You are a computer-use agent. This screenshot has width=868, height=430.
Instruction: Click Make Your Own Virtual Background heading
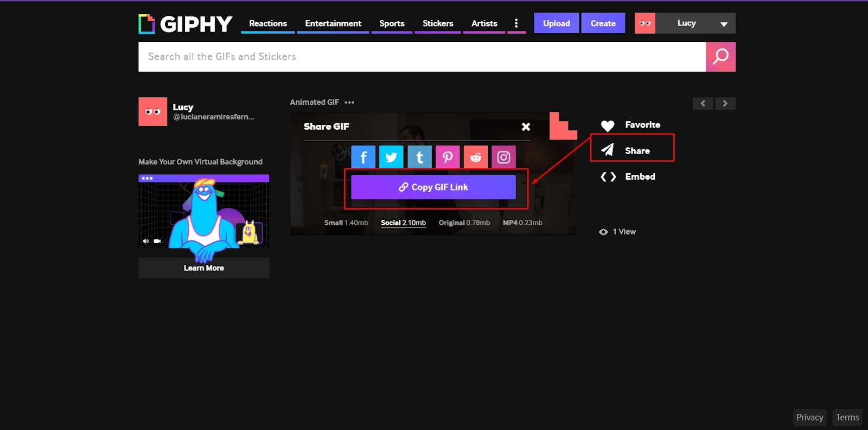pyautogui.click(x=200, y=162)
